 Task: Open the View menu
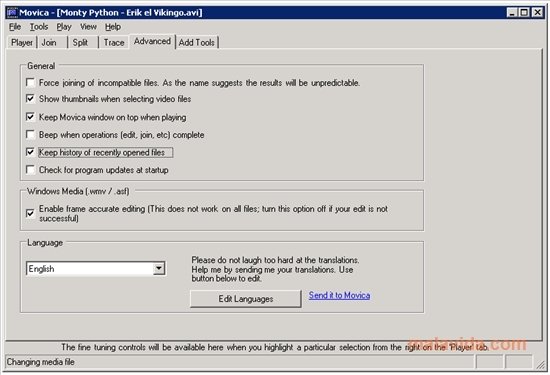[88, 27]
